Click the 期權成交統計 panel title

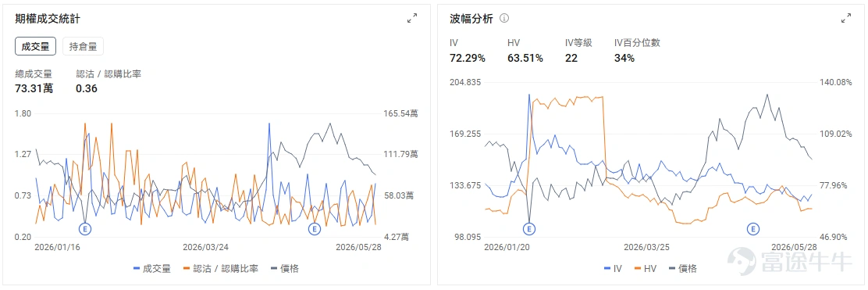pos(48,18)
